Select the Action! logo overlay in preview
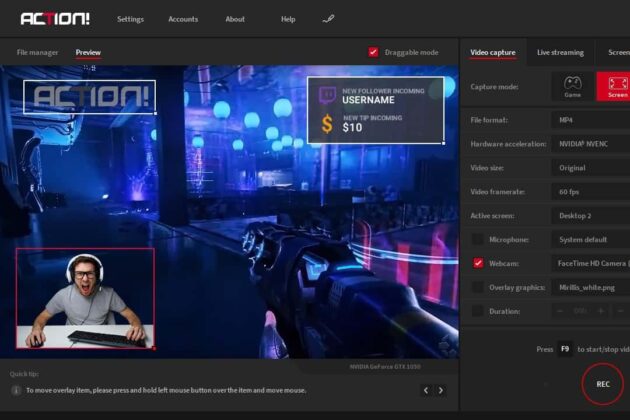 click(90, 97)
